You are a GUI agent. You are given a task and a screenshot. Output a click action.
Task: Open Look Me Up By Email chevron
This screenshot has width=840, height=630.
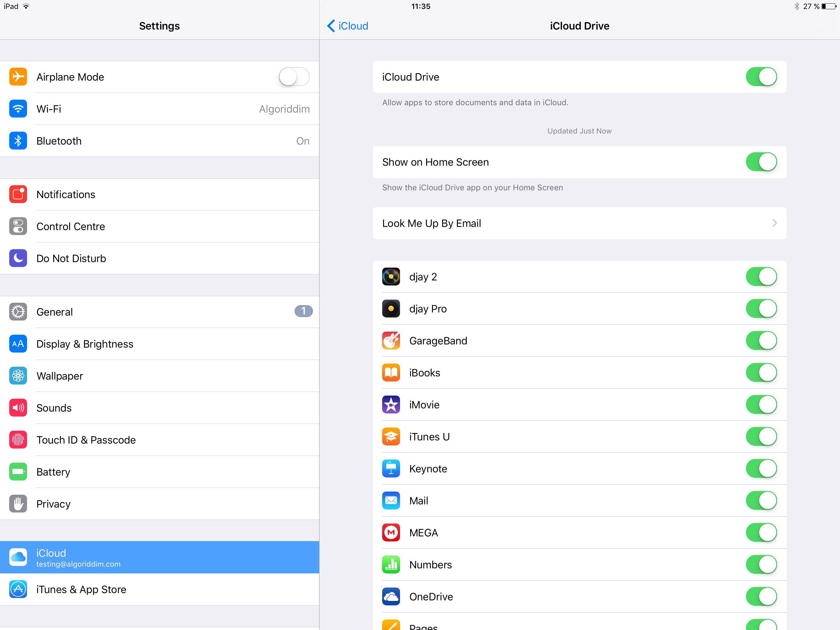coord(774,223)
